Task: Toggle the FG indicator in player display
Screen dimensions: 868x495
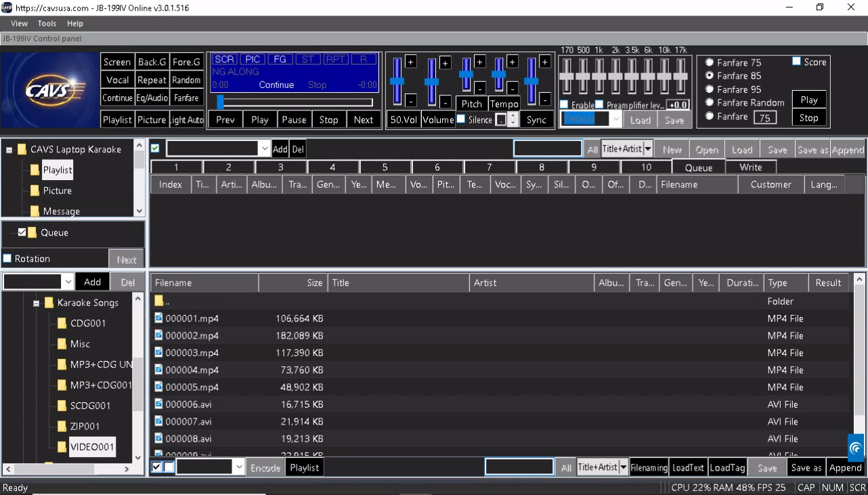Action: click(x=280, y=60)
